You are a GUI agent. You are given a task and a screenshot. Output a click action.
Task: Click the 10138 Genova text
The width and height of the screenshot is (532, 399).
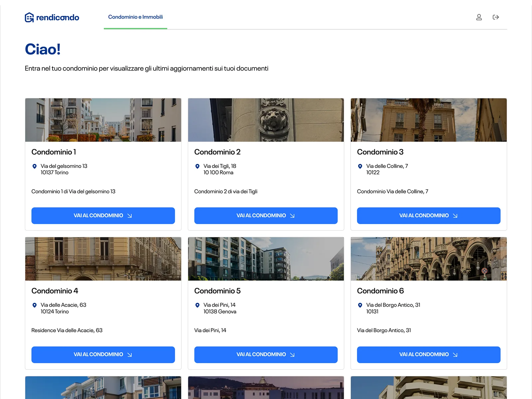220,312
